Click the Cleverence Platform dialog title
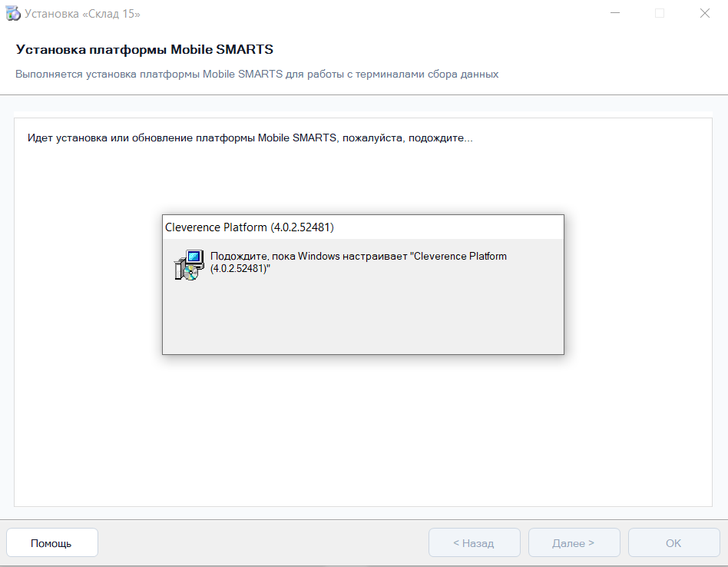Viewport: 728px width, 567px height. click(250, 227)
